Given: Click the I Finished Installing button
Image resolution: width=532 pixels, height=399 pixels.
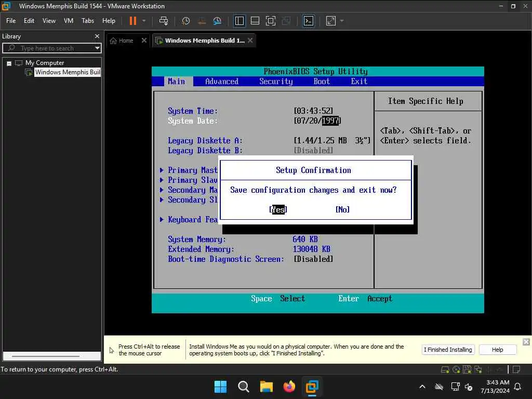Looking at the screenshot, I should (448, 350).
